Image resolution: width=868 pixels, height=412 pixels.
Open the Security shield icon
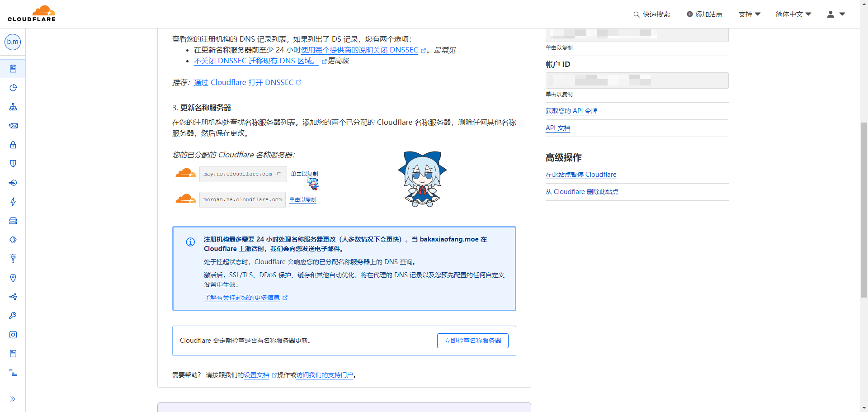point(13,163)
